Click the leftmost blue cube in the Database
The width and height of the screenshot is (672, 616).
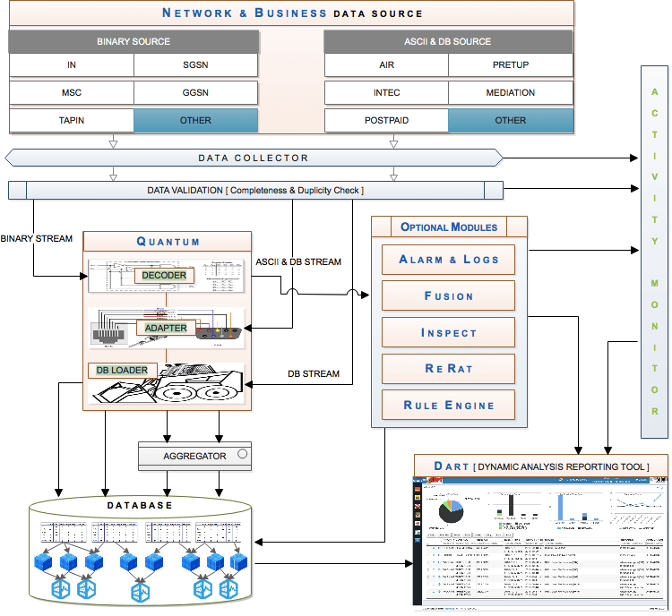[44, 561]
